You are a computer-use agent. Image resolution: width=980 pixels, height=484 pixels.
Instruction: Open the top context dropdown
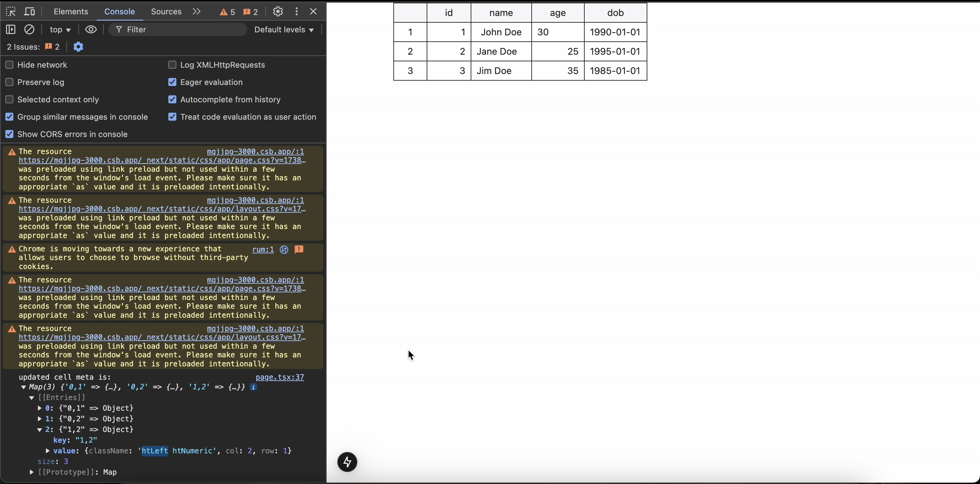pos(60,30)
